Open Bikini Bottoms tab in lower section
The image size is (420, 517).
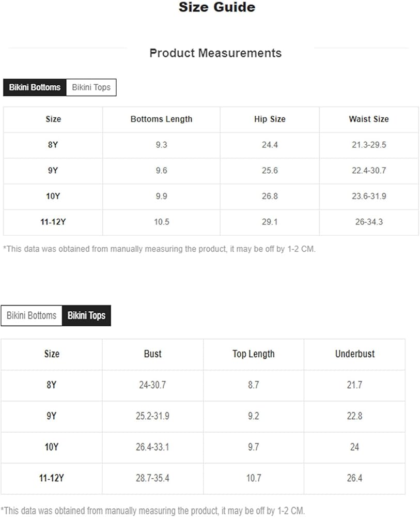[32, 315]
